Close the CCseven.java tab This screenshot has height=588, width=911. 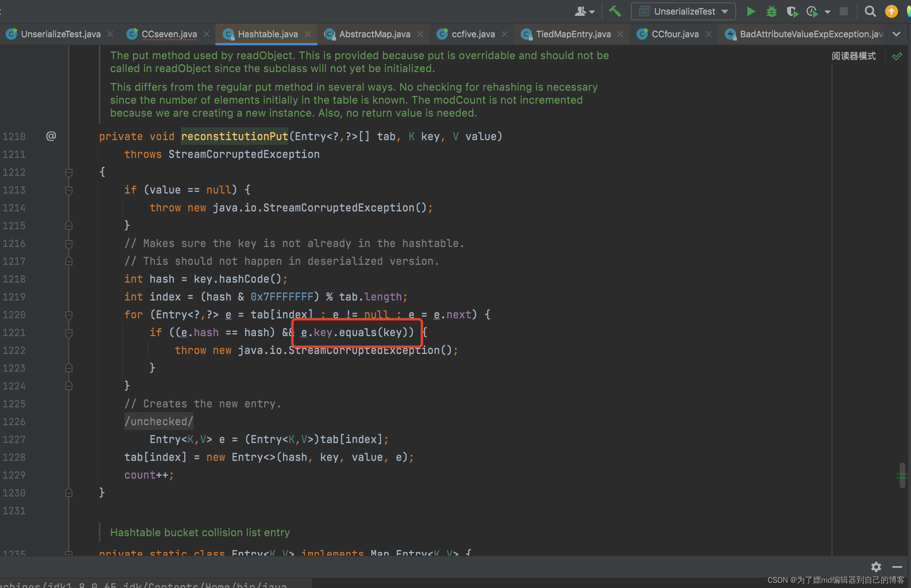pyautogui.click(x=206, y=34)
